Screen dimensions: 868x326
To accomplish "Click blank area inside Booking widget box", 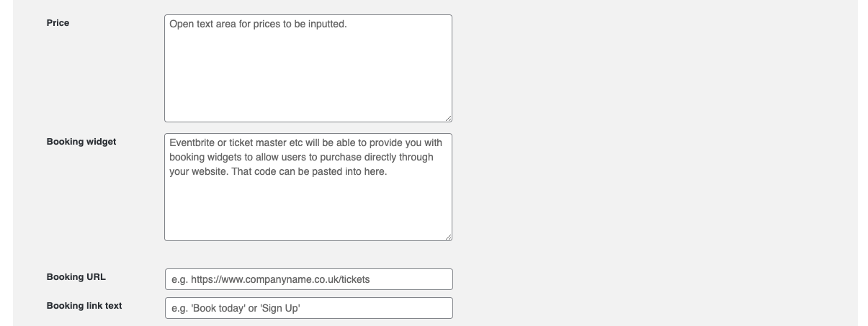I will point(308,209).
